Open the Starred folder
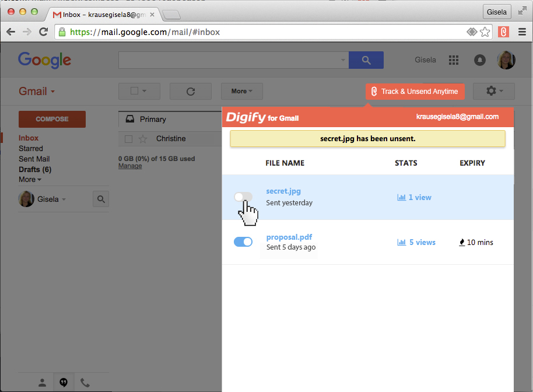Screen dimensions: 533x392 (x=30, y=149)
